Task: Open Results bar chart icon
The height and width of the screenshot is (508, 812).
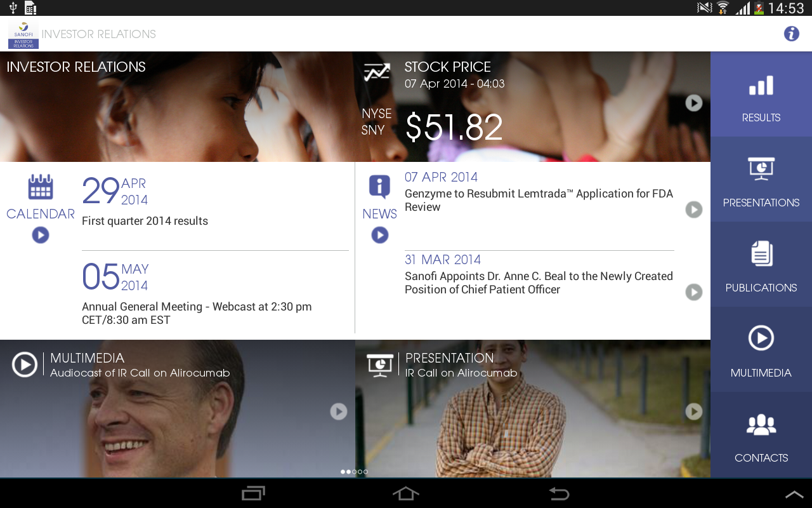Action: tap(761, 86)
